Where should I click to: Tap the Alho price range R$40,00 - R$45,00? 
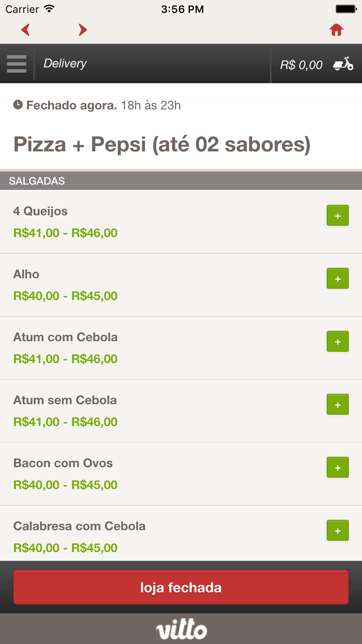point(66,296)
